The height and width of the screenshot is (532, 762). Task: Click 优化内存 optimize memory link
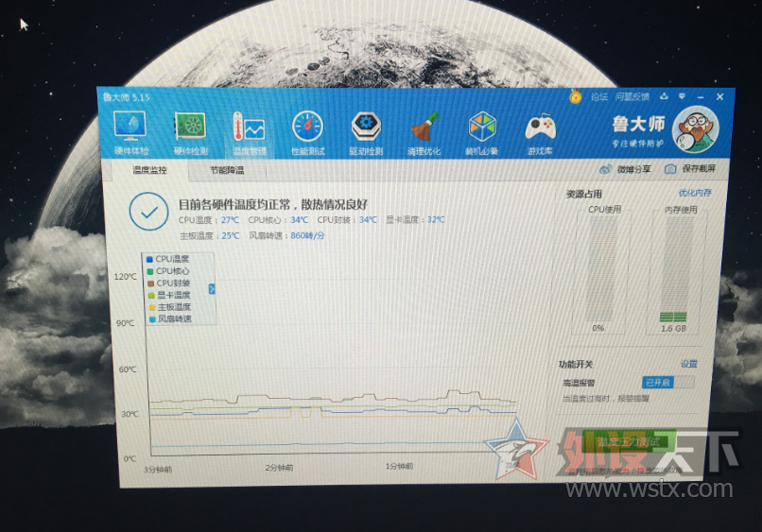[695, 193]
